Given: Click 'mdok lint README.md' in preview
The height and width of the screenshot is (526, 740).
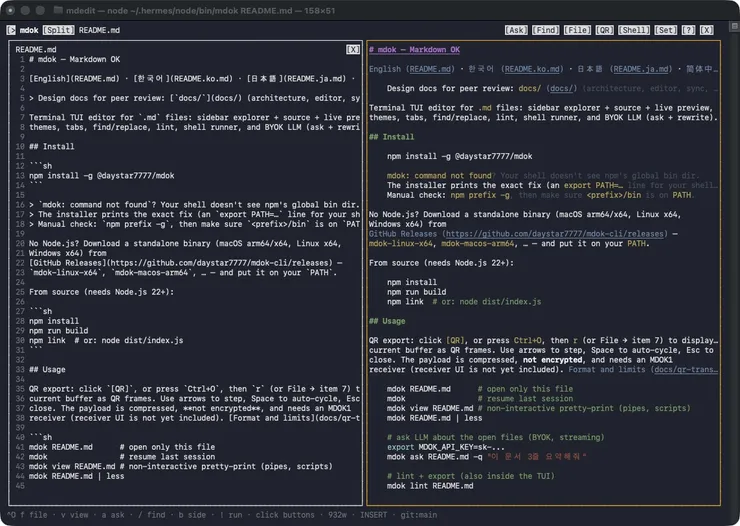Looking at the screenshot, I should [430, 486].
